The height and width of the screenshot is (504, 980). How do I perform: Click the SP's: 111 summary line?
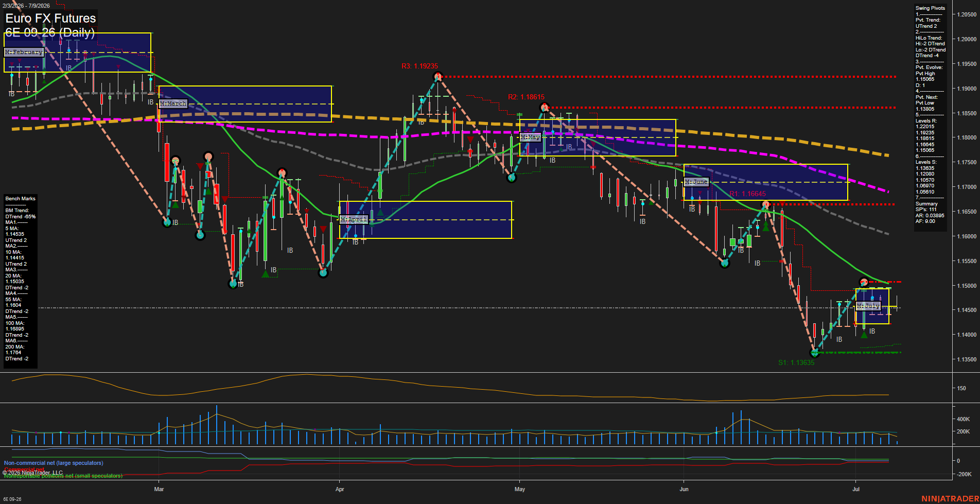coord(926,210)
